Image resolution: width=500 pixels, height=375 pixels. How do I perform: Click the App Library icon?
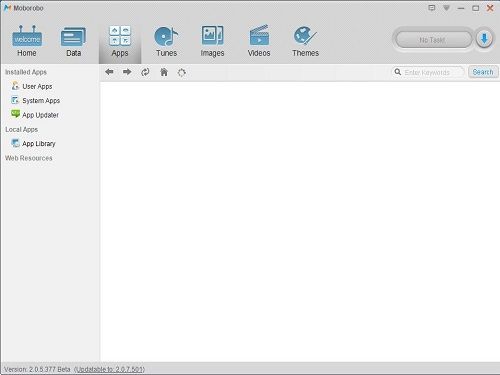coord(15,143)
